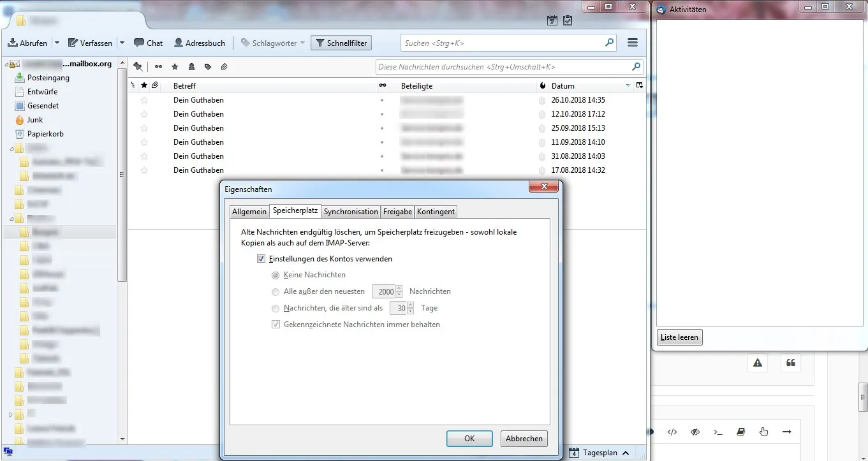Open the Schlagwörter dropdown
868x461 pixels.
(x=272, y=43)
